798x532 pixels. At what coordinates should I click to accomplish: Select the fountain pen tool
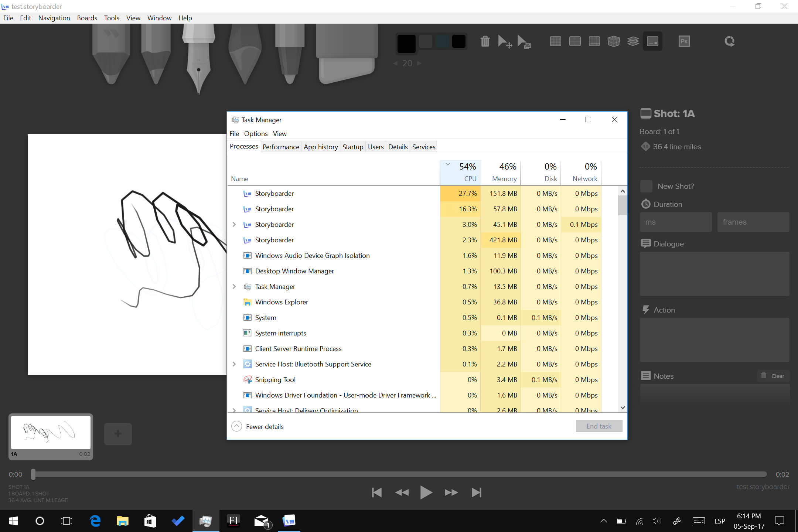pyautogui.click(x=199, y=58)
